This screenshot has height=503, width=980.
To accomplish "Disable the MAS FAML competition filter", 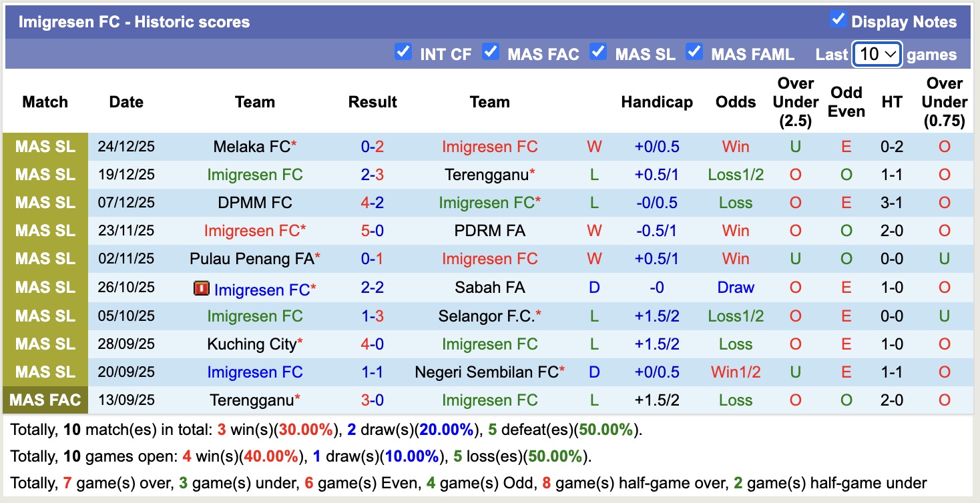I will pyautogui.click(x=694, y=51).
